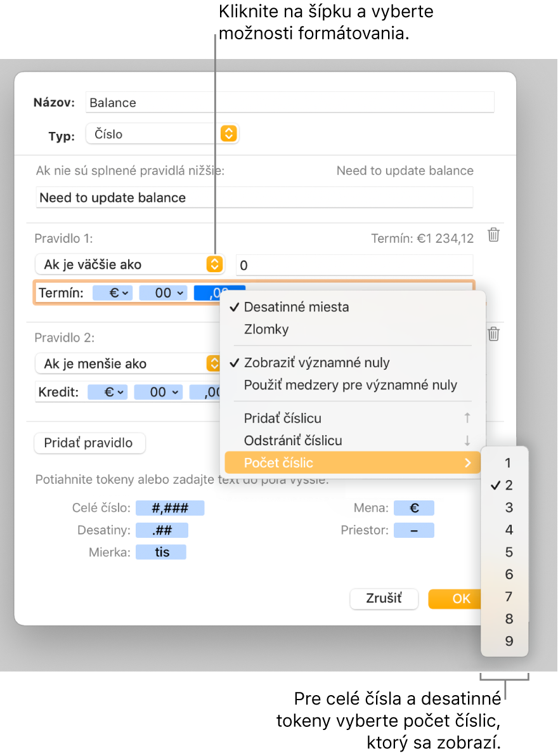The width and height of the screenshot is (558, 756).
Task: Delete Pravidlo 1 with trash icon
Action: click(x=493, y=235)
